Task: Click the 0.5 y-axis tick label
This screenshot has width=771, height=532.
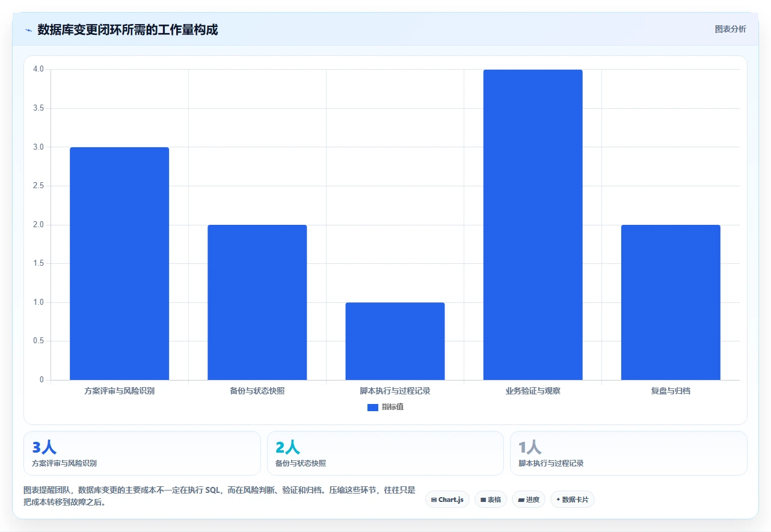Action: [38, 341]
